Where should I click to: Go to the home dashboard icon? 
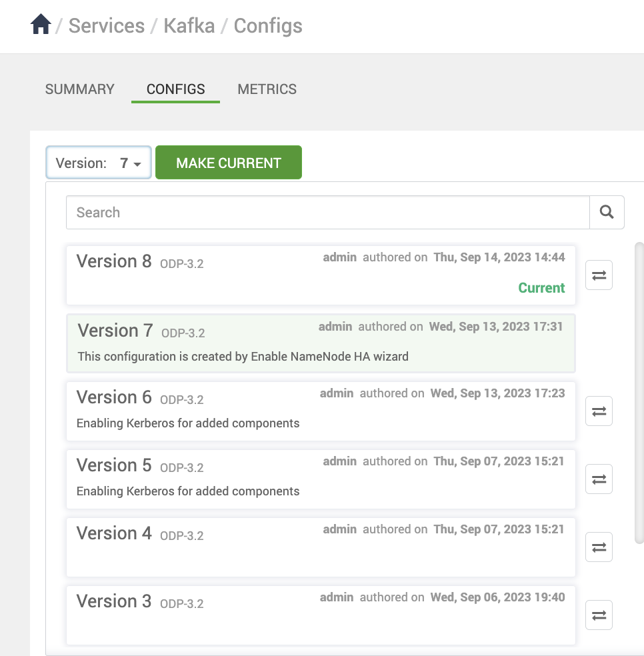[41, 24]
